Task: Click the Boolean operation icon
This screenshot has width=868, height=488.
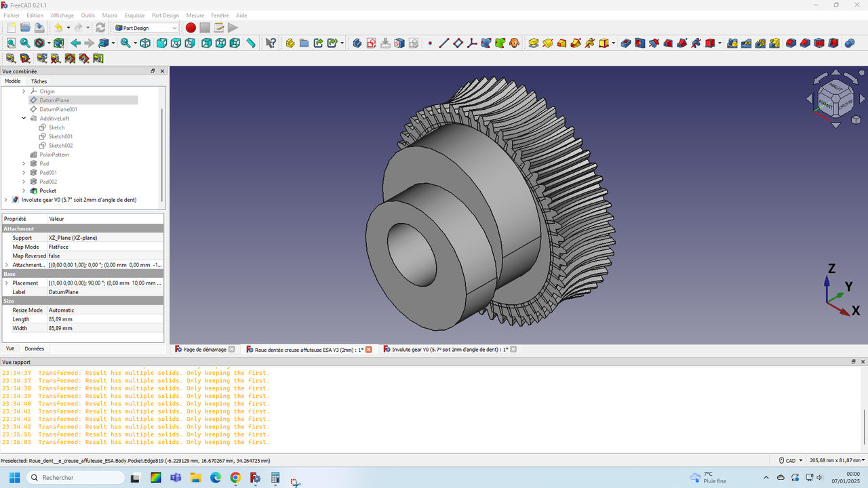Action: (x=850, y=43)
